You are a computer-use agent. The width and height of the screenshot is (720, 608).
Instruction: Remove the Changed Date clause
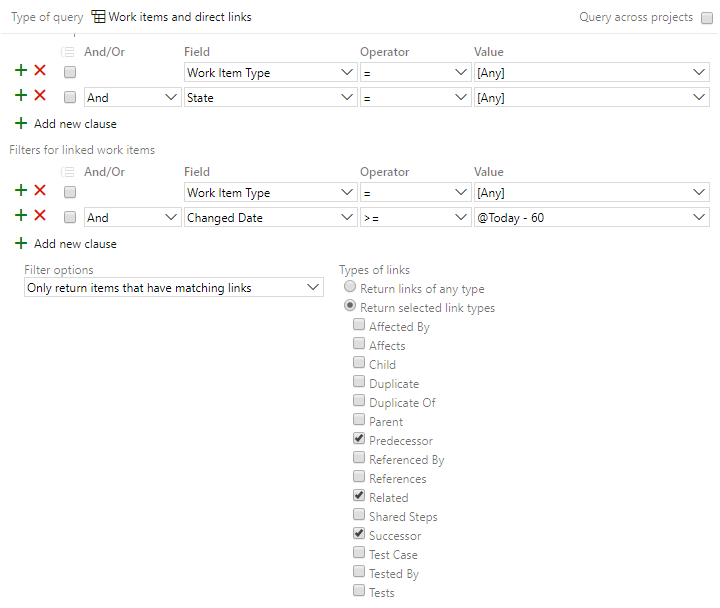[x=40, y=215]
